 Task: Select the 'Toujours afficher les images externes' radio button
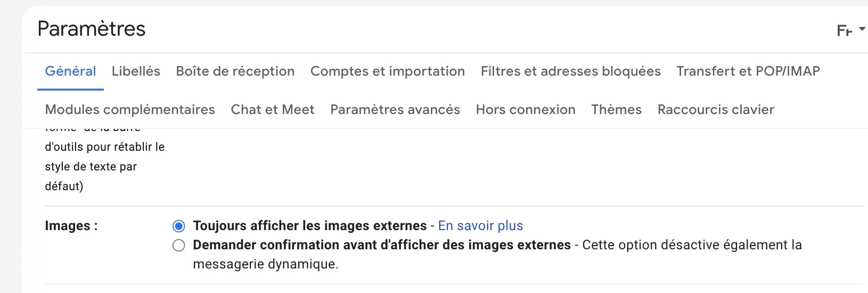[x=179, y=226]
